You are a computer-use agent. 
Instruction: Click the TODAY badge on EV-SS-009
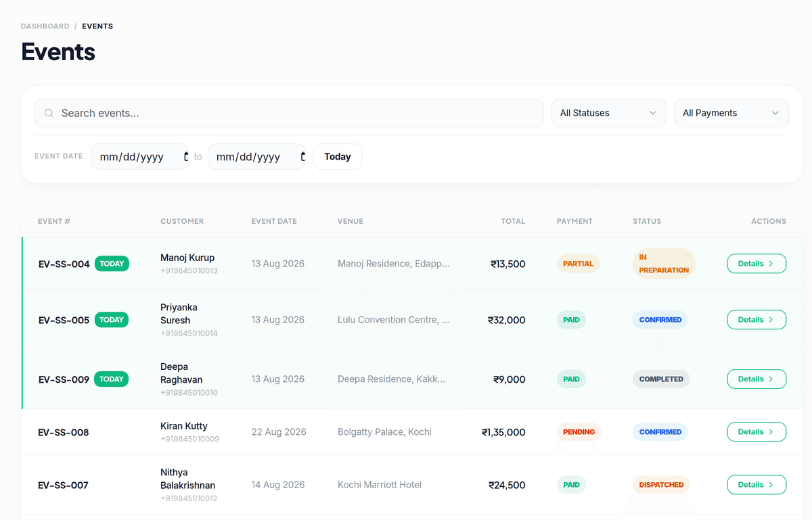(112, 379)
